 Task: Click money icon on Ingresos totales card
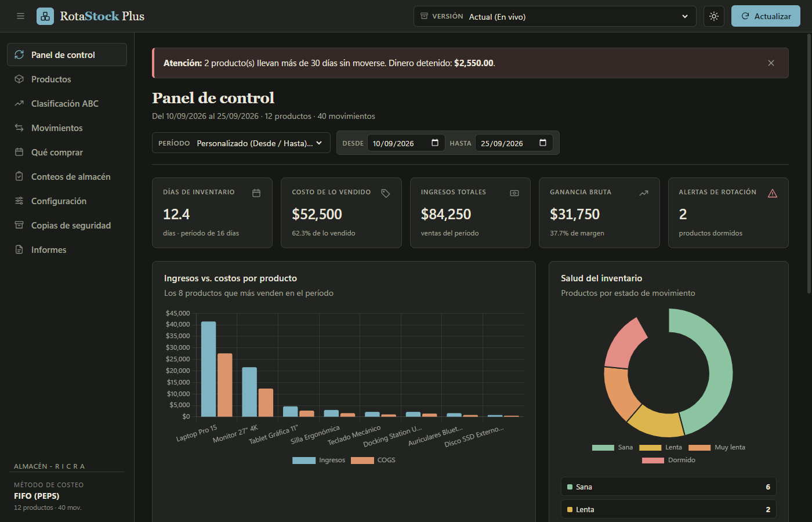click(514, 193)
